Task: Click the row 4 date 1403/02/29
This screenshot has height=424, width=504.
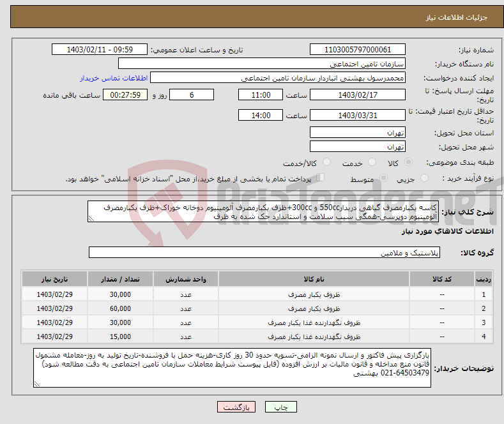Action: coord(55,337)
